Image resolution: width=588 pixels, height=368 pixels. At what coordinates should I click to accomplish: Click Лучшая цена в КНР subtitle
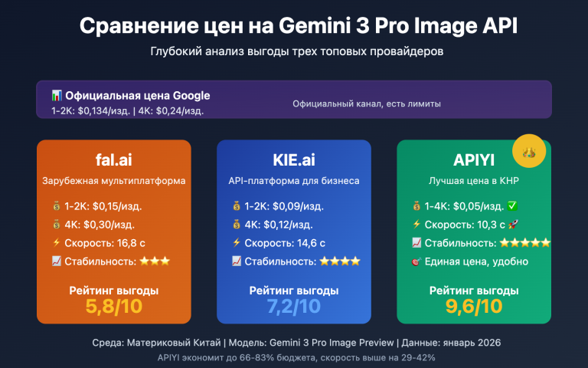474,181
